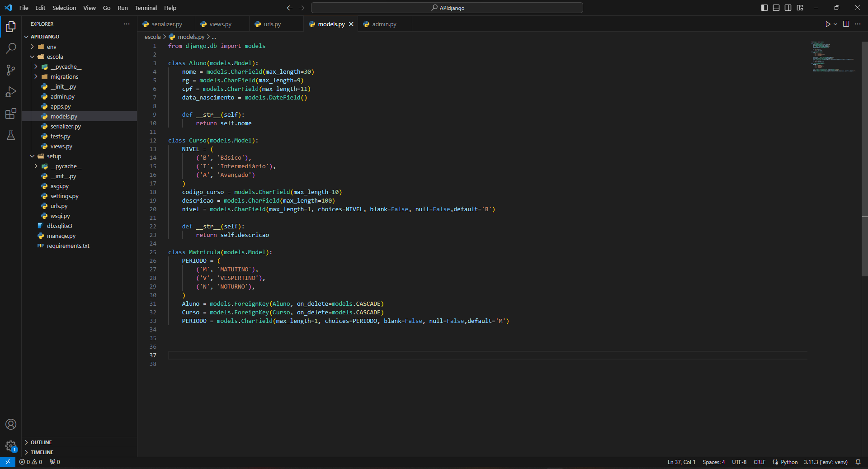Open errors and warnings count in status bar

[x=31, y=462]
